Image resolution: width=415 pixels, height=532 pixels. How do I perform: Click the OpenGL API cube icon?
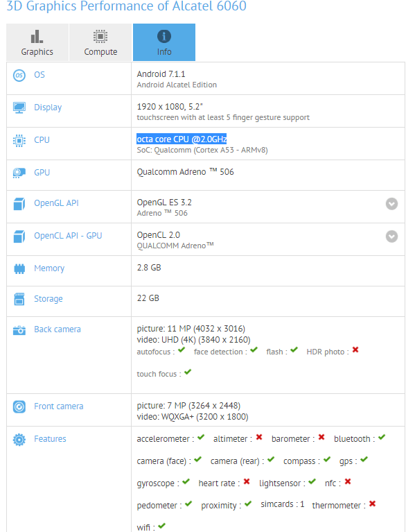tap(19, 204)
